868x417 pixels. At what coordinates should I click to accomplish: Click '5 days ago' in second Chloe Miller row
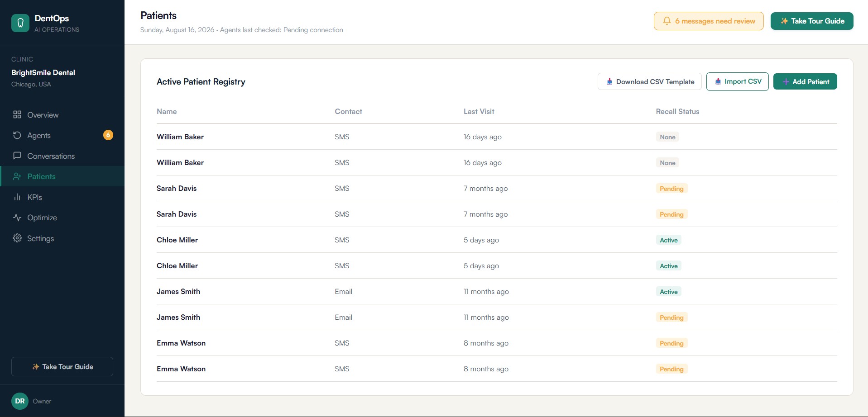(481, 266)
